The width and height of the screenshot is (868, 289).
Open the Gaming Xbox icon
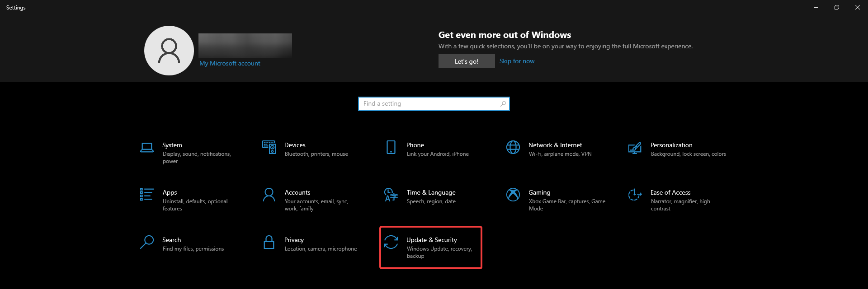click(513, 195)
